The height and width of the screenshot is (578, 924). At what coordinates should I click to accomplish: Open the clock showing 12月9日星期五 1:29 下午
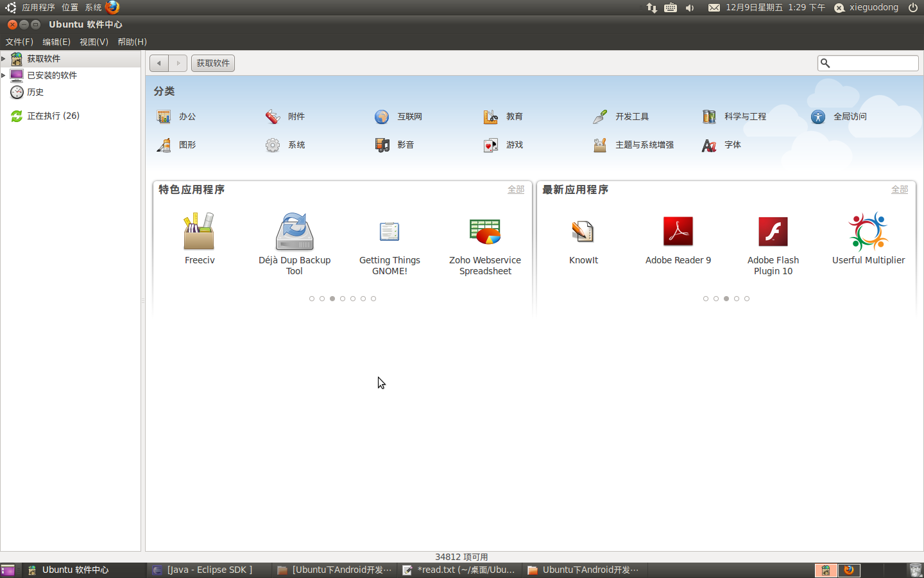click(776, 8)
